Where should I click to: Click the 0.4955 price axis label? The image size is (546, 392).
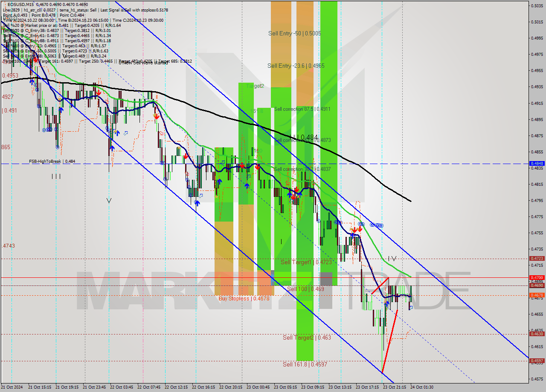pyautogui.click(x=537, y=70)
